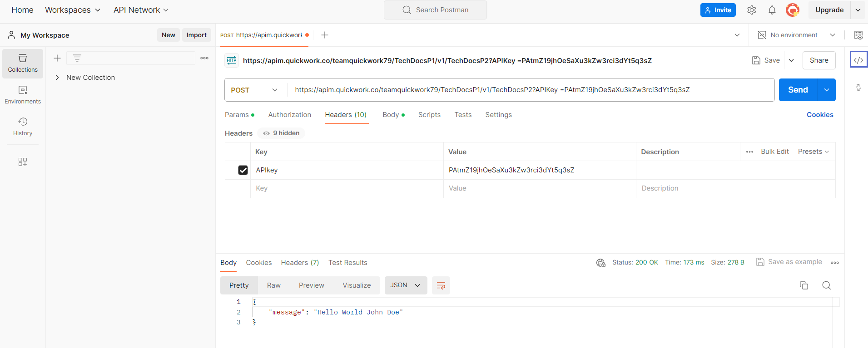Click the empty header Key field
Screen dimensions: 868x348
[347, 188]
